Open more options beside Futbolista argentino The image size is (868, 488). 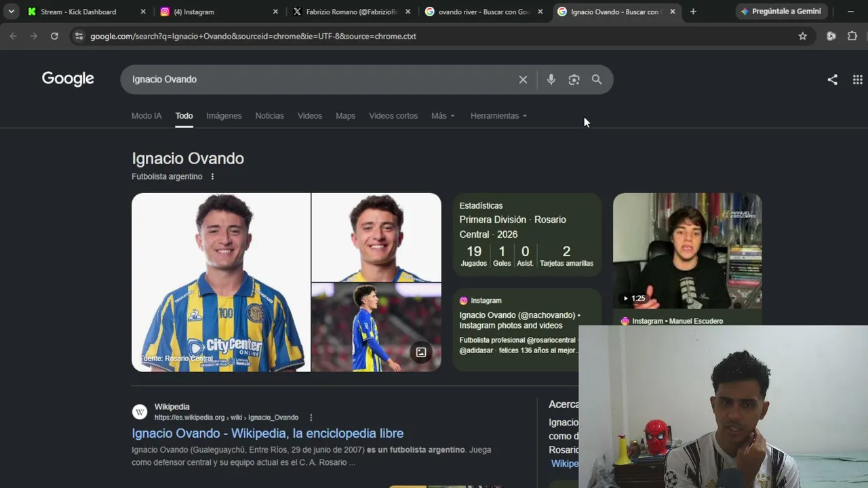click(x=212, y=176)
